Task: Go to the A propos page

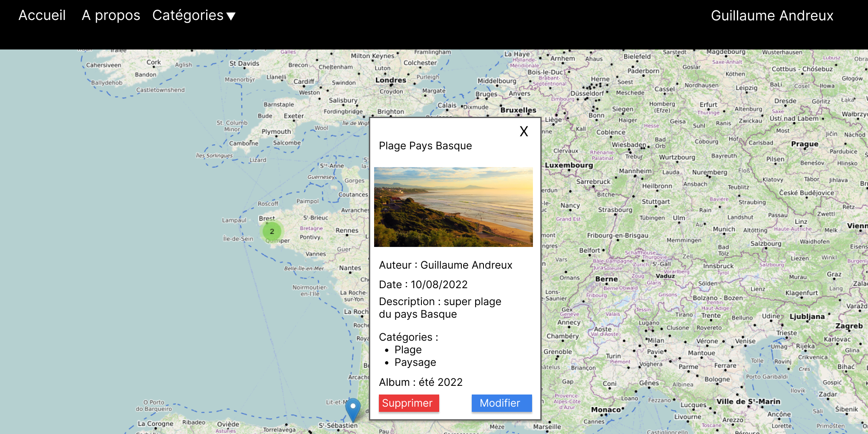Action: pyautogui.click(x=111, y=16)
